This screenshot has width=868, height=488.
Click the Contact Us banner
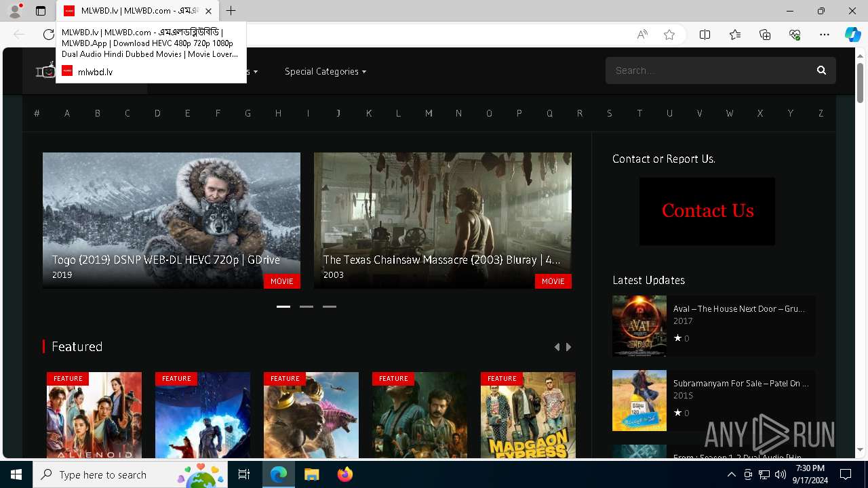tap(707, 211)
